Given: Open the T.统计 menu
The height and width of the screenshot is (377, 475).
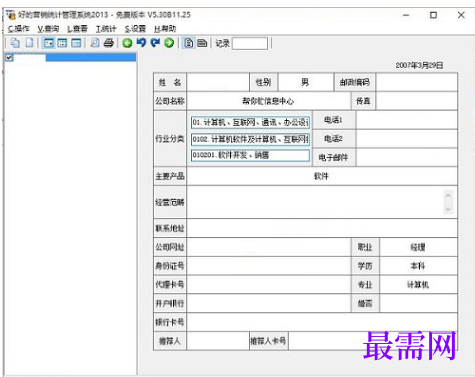Looking at the screenshot, I should 106,29.
